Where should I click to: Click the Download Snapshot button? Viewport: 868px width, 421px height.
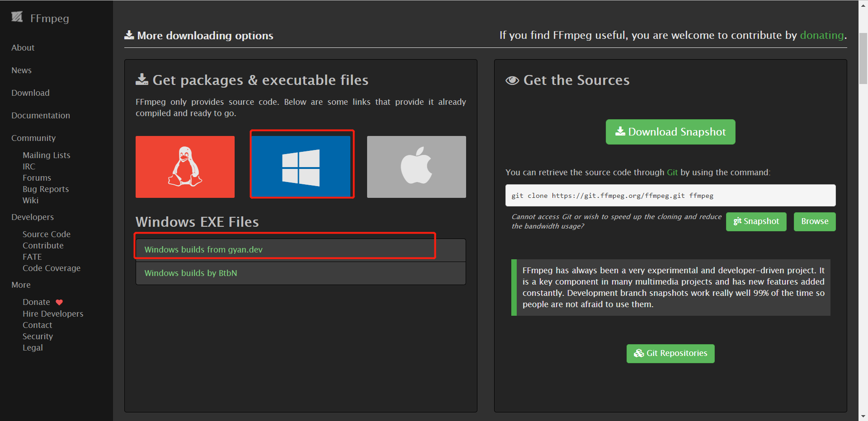[670, 132]
